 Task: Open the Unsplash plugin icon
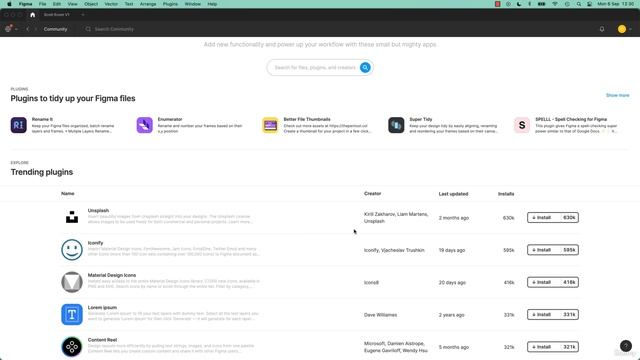[x=72, y=217]
